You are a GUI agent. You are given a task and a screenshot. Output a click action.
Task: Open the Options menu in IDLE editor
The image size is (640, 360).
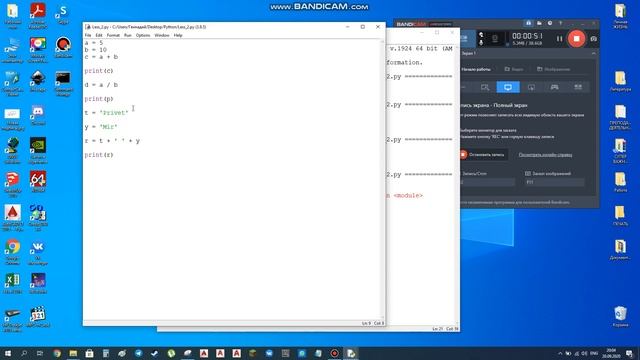tap(143, 36)
